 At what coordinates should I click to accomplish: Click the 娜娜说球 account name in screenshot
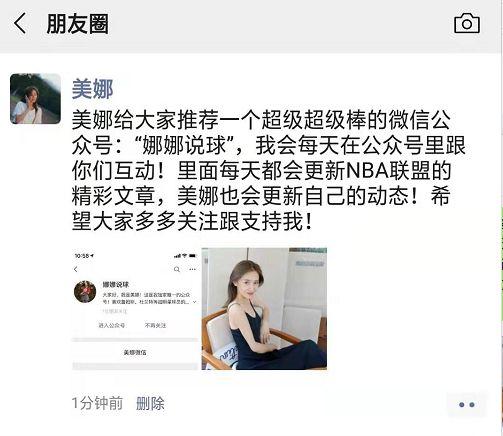click(x=115, y=284)
